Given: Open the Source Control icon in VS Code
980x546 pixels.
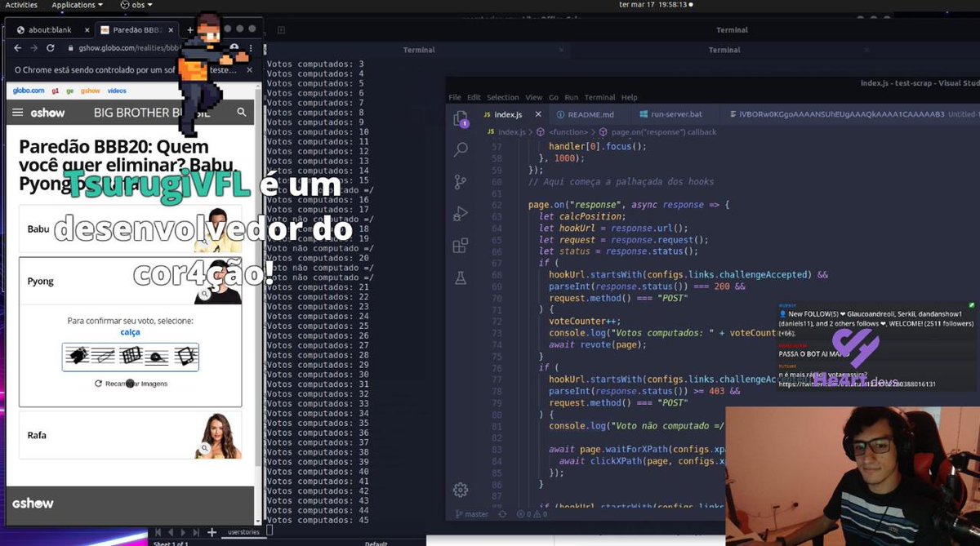Looking at the screenshot, I should 461,181.
